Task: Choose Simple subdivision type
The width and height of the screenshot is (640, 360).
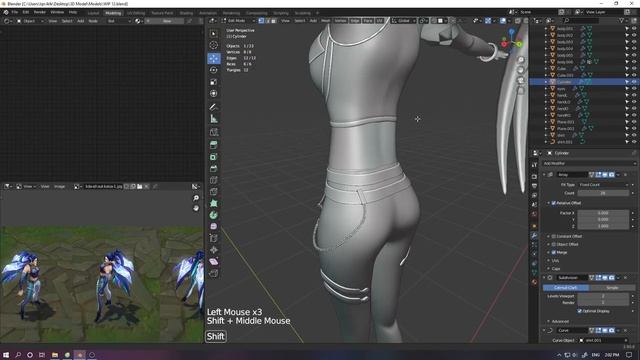Action: coord(612,288)
